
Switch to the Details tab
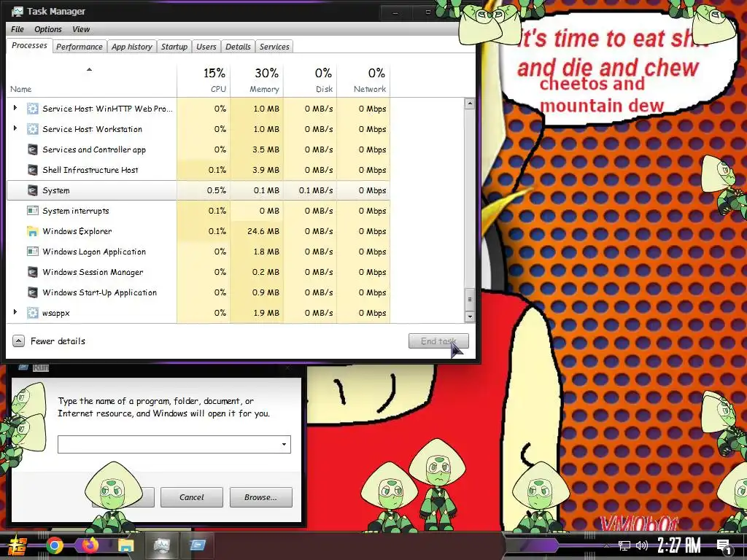tap(238, 47)
